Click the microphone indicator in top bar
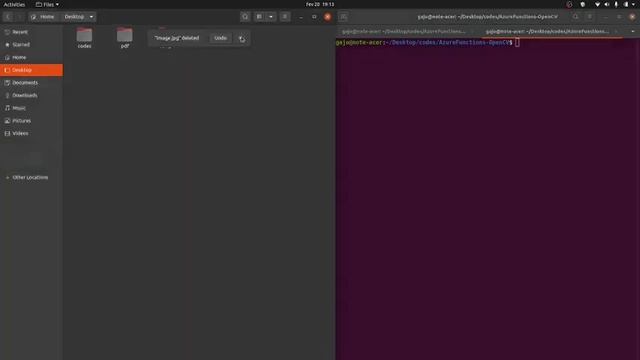Screen dimensions: 640x360 pyautogui.click(x=616, y=4)
